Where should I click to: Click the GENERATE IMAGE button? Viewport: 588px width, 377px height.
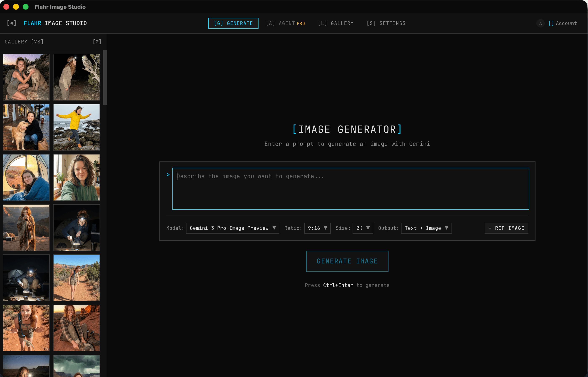click(x=347, y=261)
